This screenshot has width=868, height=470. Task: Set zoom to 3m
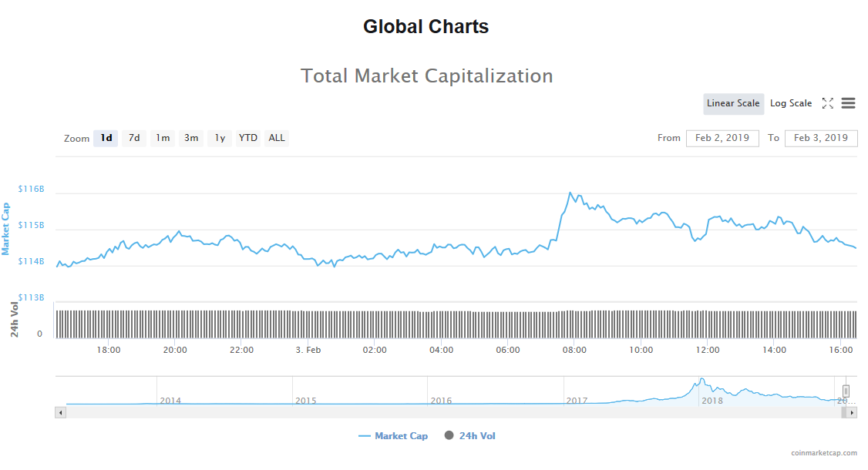tap(191, 138)
